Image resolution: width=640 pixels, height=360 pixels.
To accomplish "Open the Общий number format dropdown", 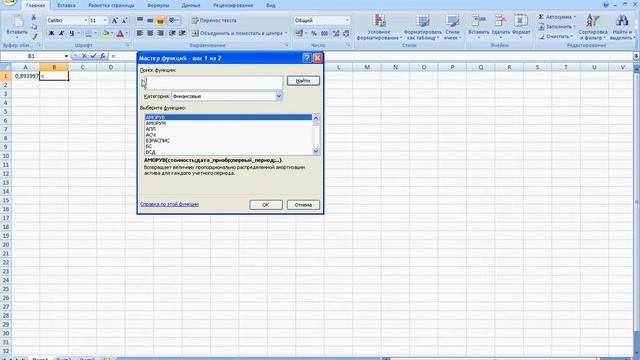I will click(347, 20).
